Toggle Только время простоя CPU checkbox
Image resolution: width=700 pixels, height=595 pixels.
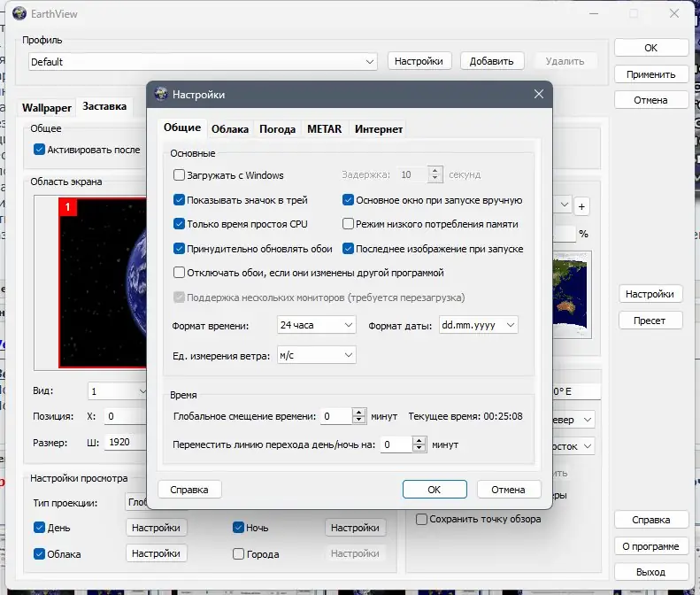179,224
